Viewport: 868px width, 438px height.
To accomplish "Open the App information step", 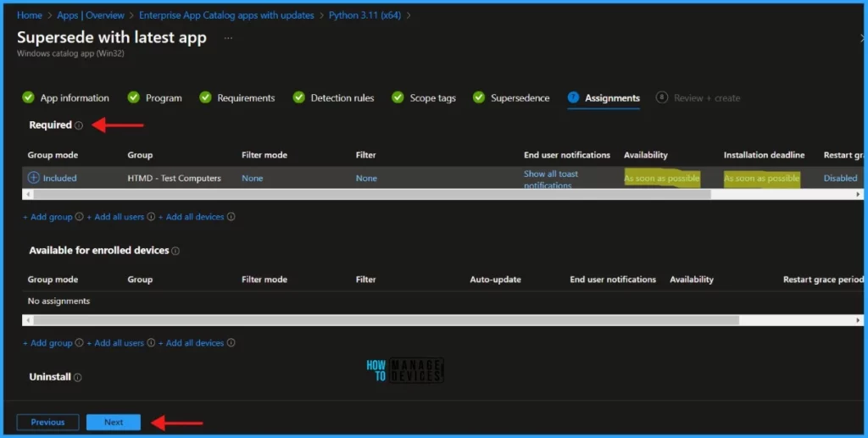I will click(75, 98).
